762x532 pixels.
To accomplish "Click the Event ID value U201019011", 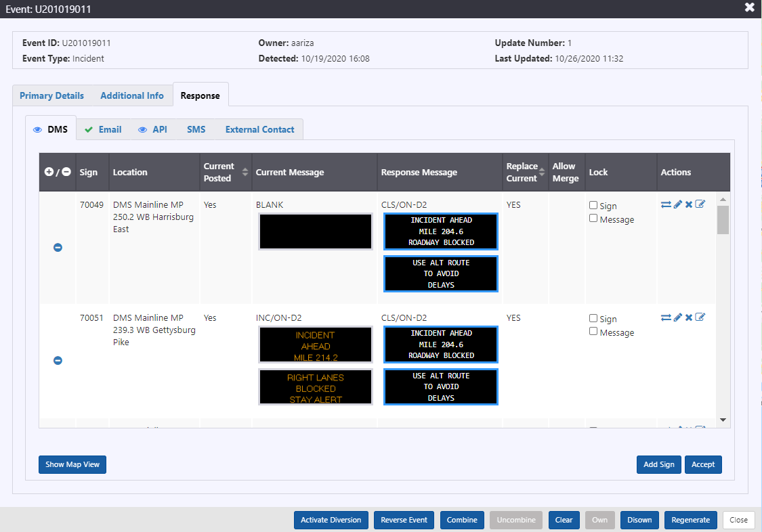I will coord(86,43).
